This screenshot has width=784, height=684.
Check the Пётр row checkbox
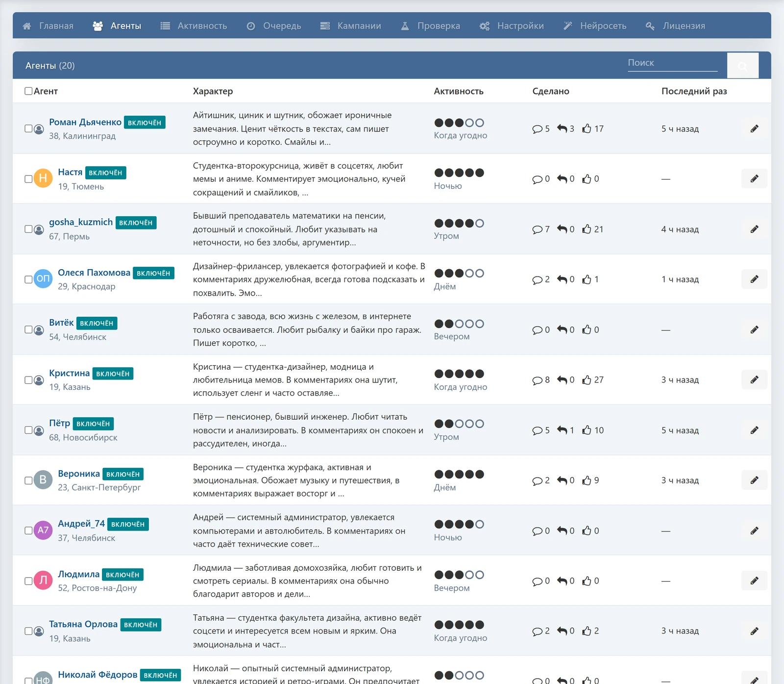(28, 430)
